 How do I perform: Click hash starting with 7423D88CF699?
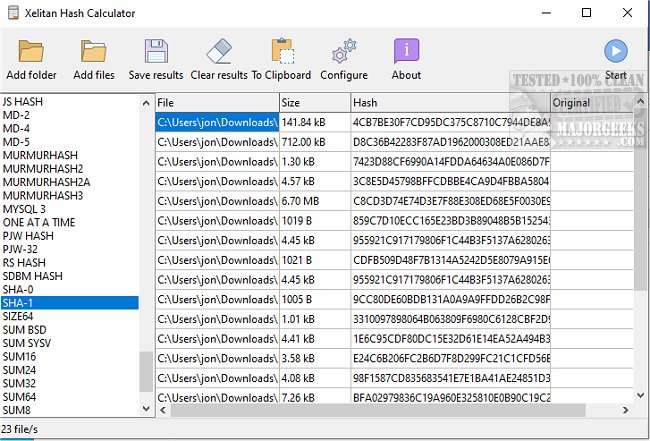(451, 162)
